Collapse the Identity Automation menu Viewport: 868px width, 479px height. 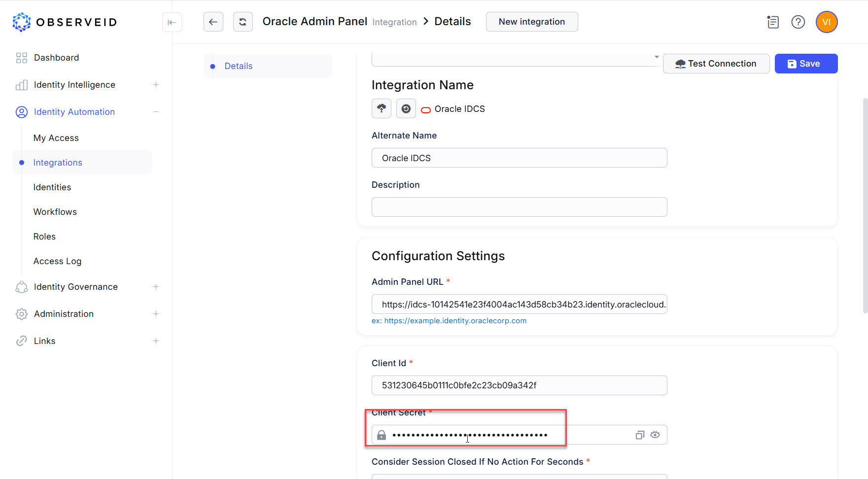[156, 112]
